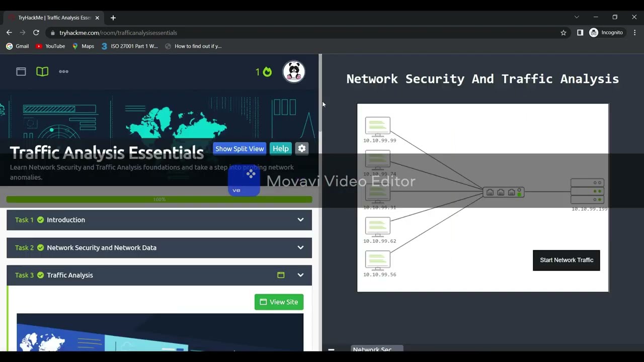
Task: Open Incognito profile indicator
Action: click(606, 33)
